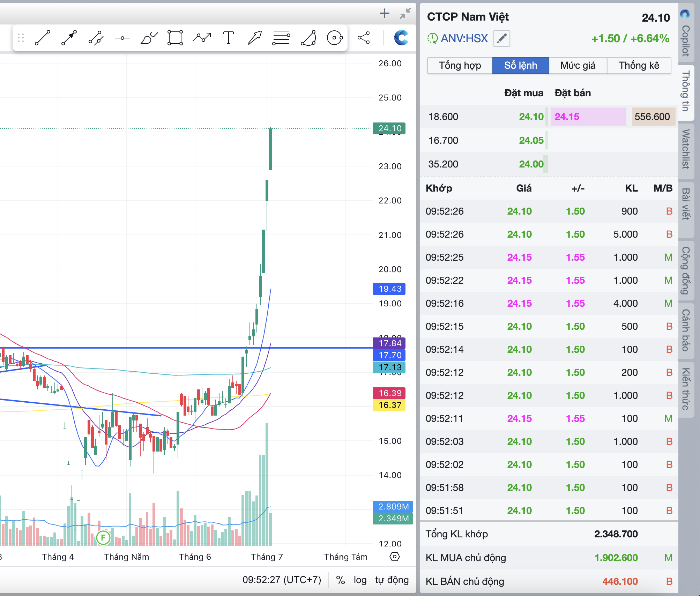700x596 pixels.
Task: Open the Thống kê tab
Action: pyautogui.click(x=639, y=66)
